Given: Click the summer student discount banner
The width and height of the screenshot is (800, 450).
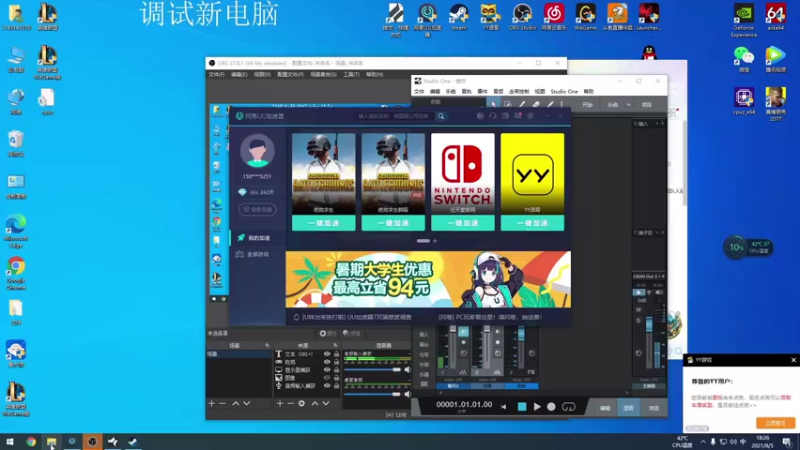Looking at the screenshot, I should 428,279.
